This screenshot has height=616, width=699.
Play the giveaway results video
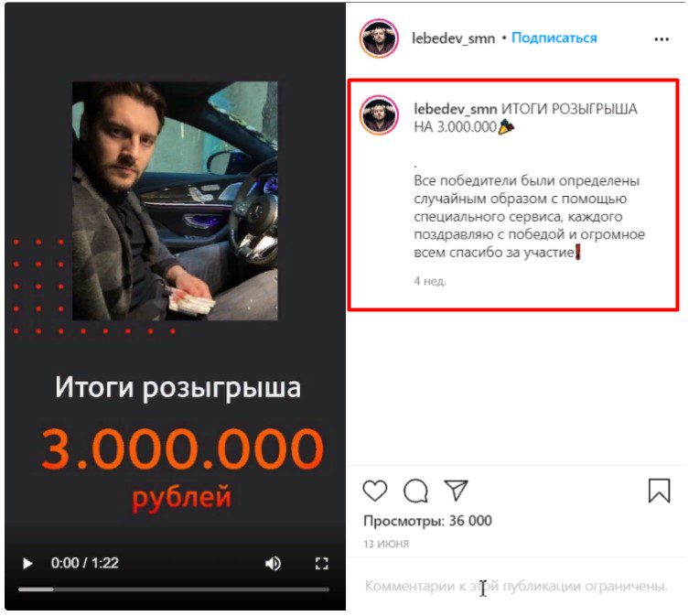[27, 563]
